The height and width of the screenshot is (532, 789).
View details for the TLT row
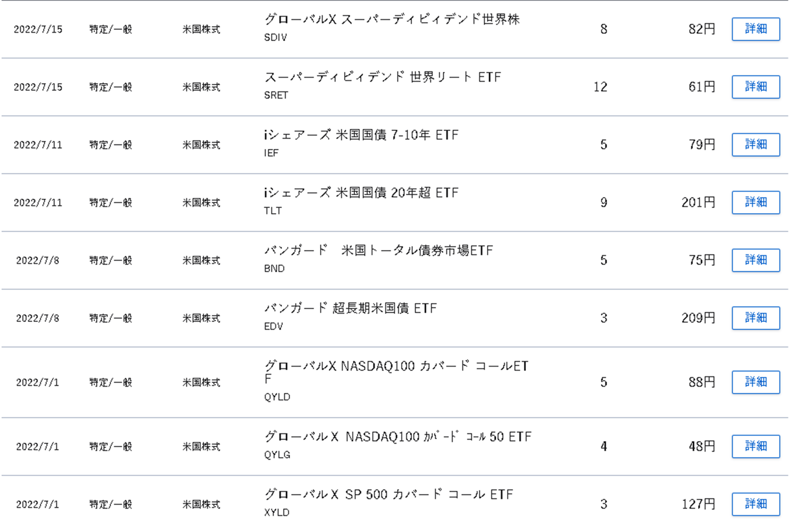(755, 202)
